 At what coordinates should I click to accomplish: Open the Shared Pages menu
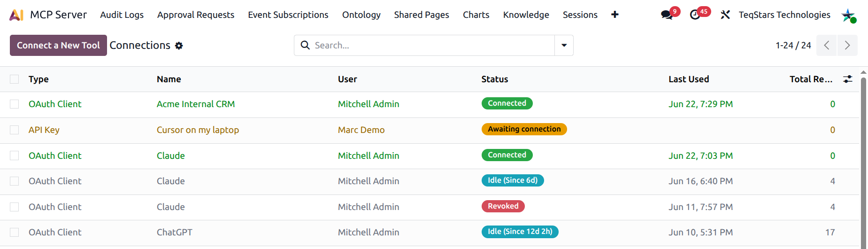[422, 15]
